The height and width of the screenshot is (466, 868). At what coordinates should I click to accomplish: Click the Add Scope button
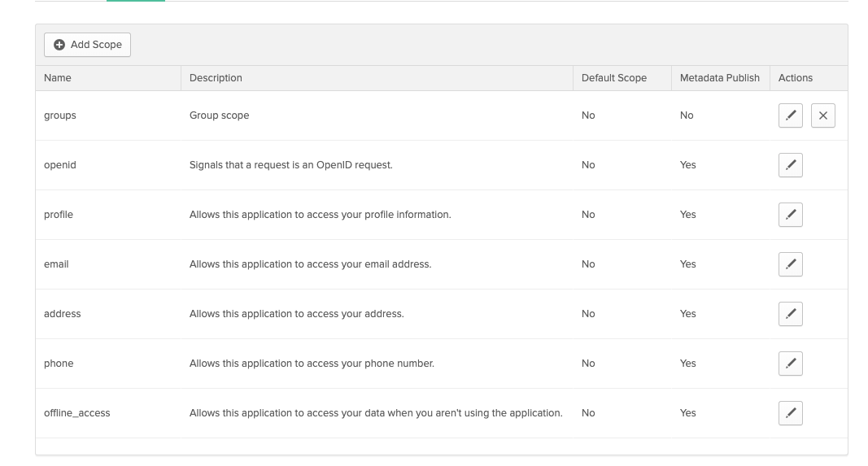coord(88,45)
